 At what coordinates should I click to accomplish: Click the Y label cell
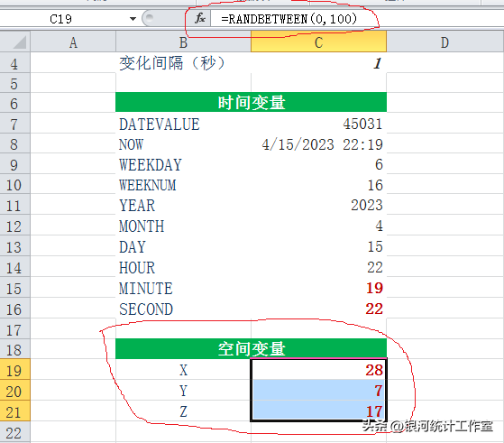pos(183,391)
